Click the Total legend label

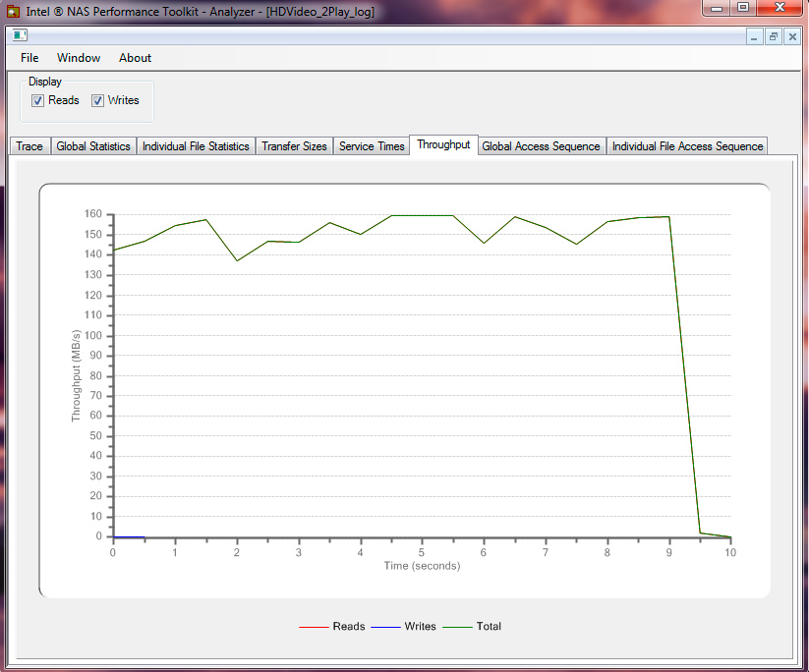click(489, 626)
